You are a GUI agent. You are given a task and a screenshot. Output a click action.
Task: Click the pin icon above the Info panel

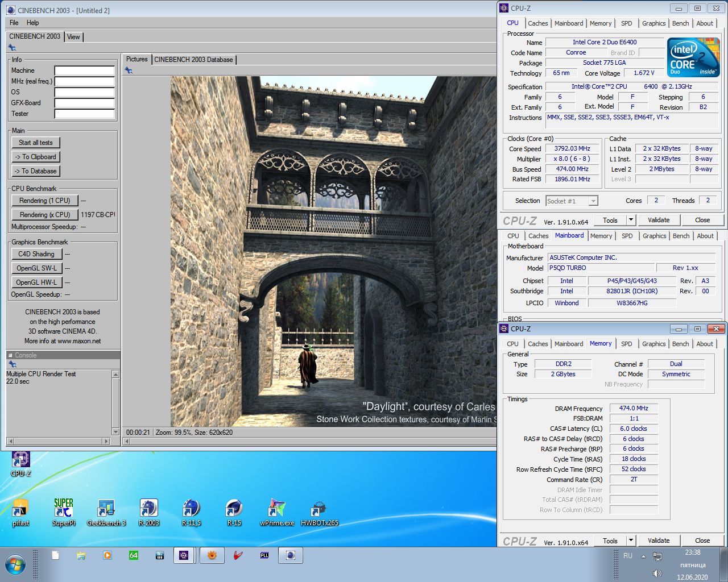coord(12,48)
